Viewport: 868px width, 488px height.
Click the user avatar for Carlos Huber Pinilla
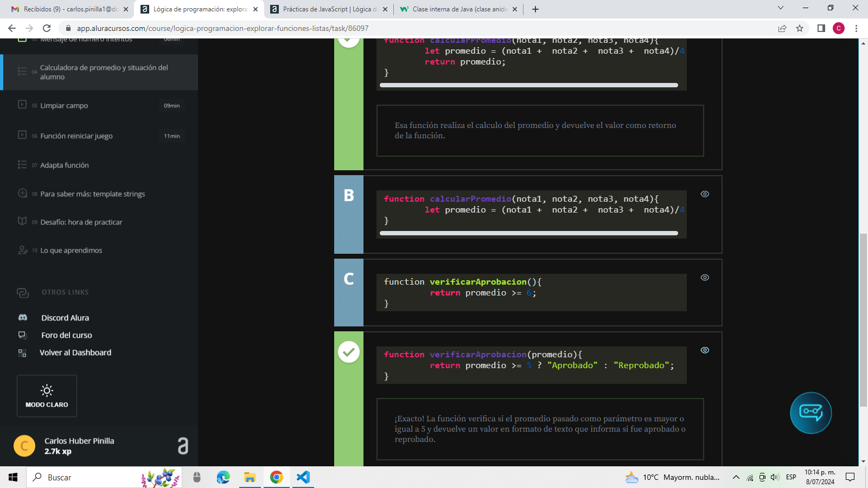[x=24, y=446]
